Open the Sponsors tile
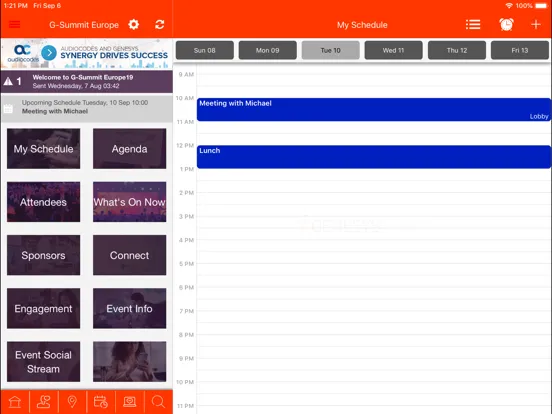Image resolution: width=552 pixels, height=414 pixels. point(44,255)
